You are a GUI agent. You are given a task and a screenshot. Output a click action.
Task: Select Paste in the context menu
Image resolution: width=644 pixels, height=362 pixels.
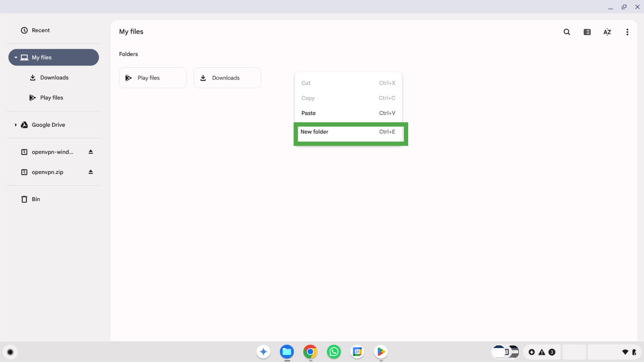[x=348, y=113]
